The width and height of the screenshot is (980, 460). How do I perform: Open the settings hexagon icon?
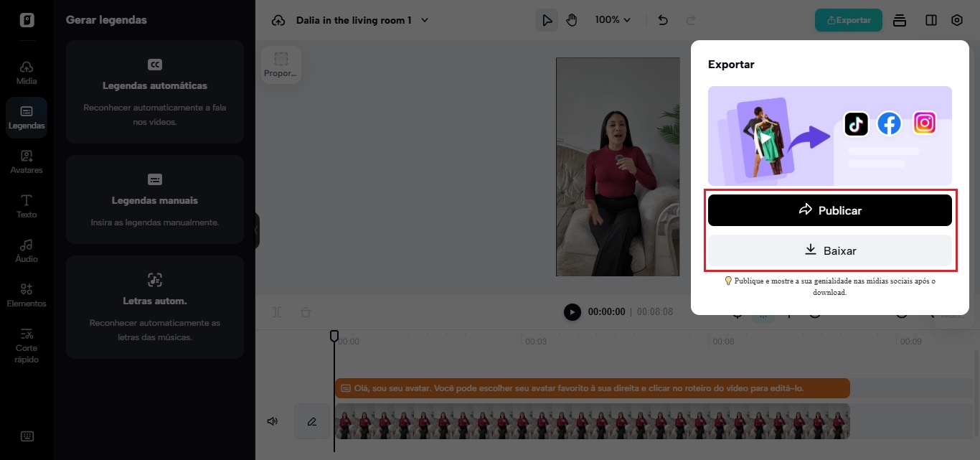(956, 20)
